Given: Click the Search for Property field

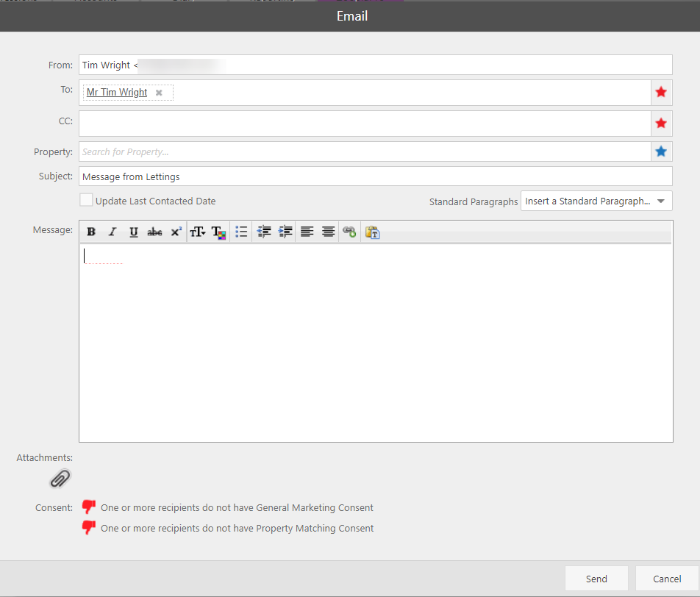Looking at the screenshot, I should 365,151.
